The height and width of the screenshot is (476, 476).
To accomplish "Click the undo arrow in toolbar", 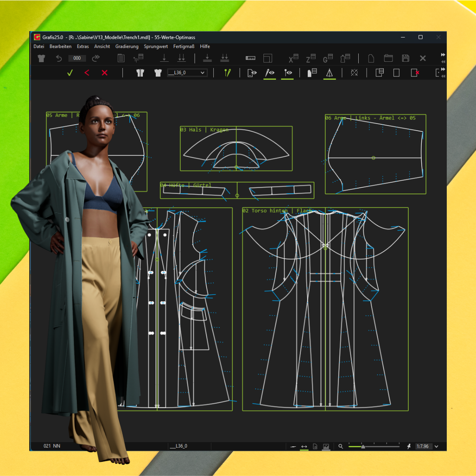I will 59,58.
